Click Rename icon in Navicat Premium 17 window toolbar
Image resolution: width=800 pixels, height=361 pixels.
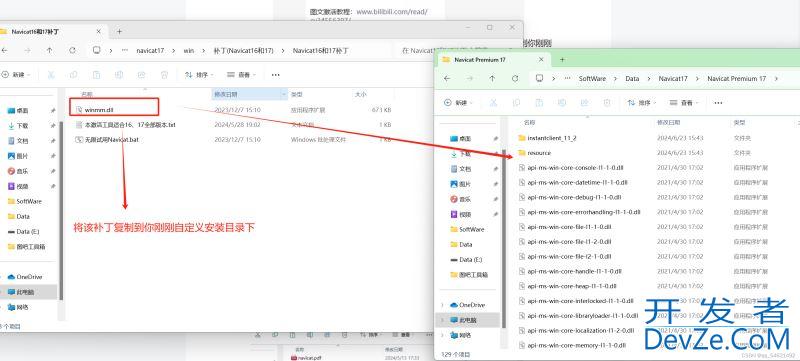(561, 102)
